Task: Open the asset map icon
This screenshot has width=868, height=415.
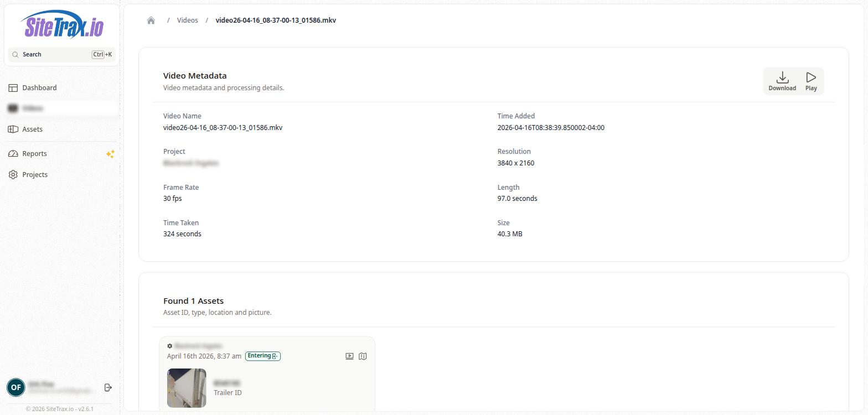Action: pos(363,356)
